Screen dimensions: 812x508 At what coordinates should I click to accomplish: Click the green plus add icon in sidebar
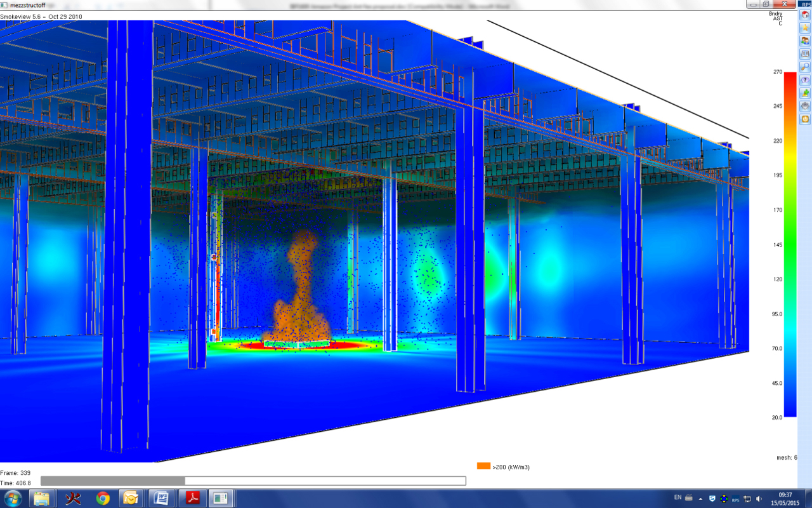(x=805, y=93)
